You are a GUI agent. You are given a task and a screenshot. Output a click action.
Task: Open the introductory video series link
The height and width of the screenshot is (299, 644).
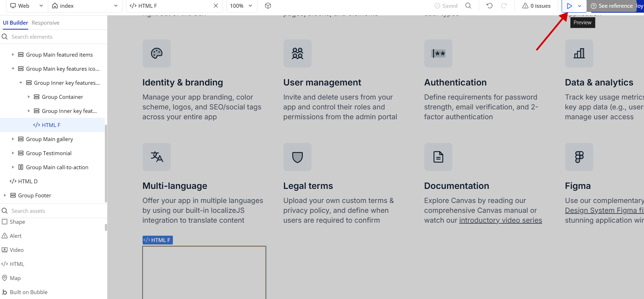tap(501, 220)
